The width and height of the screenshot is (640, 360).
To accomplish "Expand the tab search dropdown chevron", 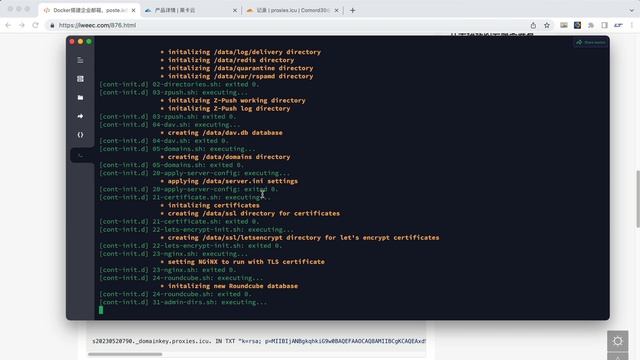I will 631,10.
